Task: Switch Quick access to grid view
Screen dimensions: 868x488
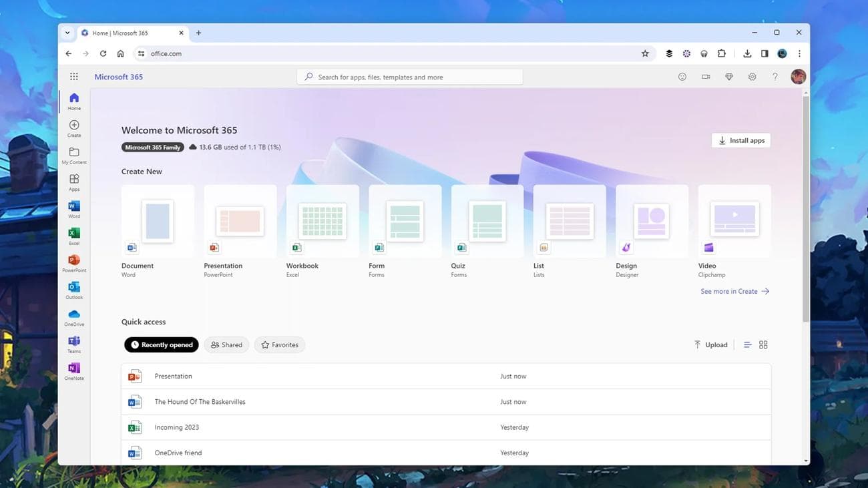Action: coord(763,344)
